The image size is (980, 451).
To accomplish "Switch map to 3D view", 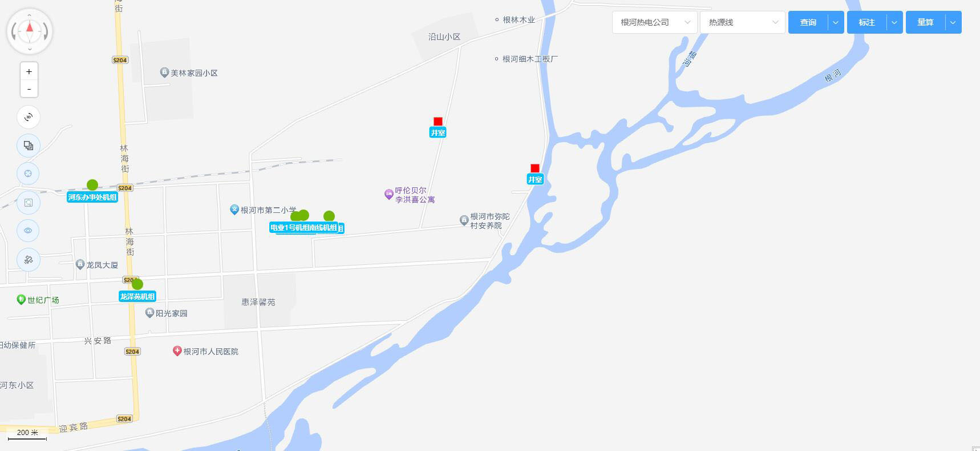I will 29,117.
